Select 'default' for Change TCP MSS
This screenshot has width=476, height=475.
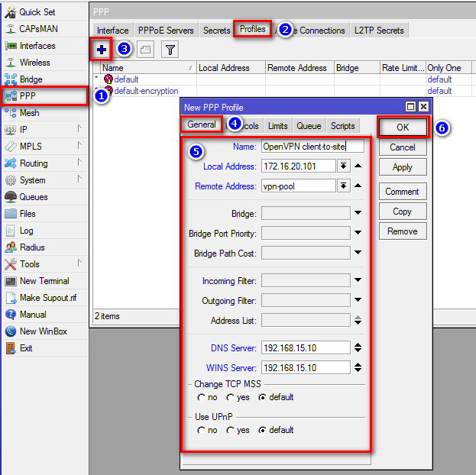click(263, 398)
